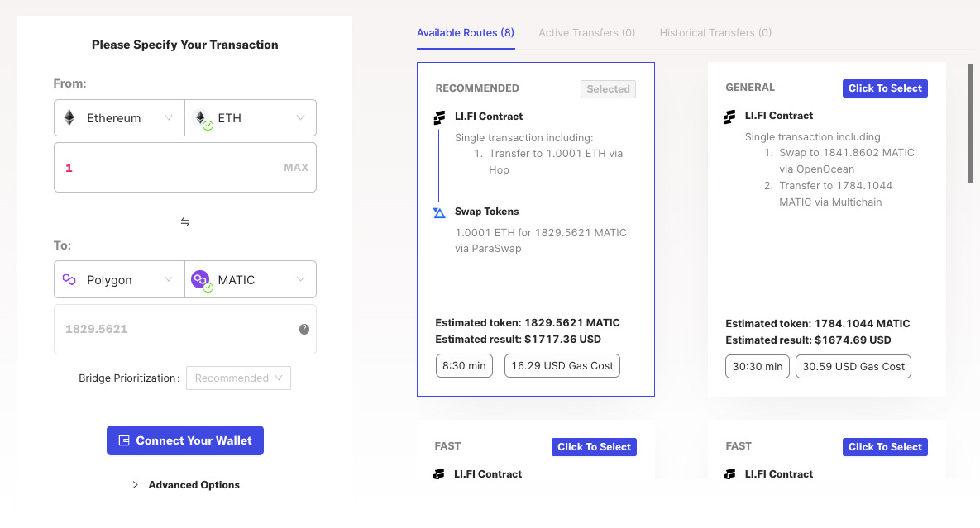Click Estimated token: 1829.5621 MATIC text
Screen dimensions: 980x528
[528, 322]
